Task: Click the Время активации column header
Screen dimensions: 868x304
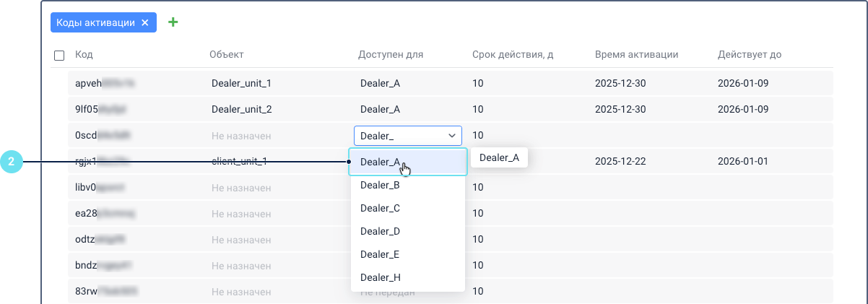Action: (636, 54)
